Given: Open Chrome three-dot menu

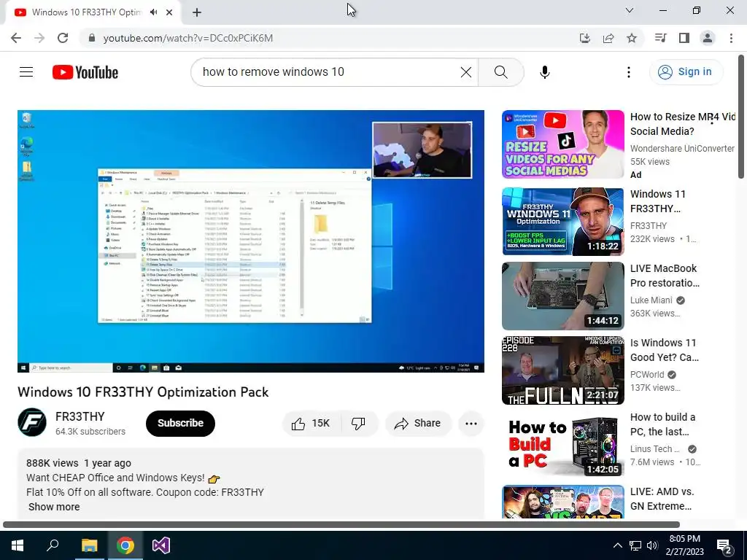Looking at the screenshot, I should pyautogui.click(x=731, y=38).
